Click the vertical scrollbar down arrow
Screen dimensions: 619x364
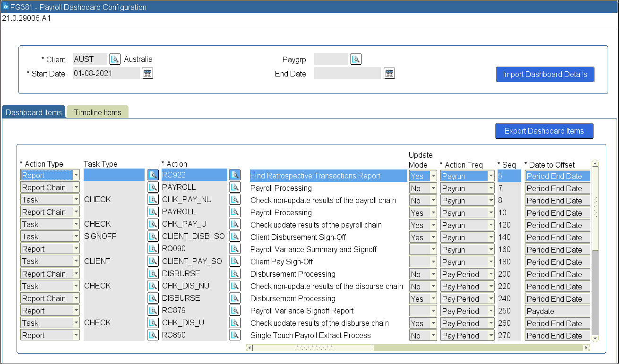coord(595,338)
